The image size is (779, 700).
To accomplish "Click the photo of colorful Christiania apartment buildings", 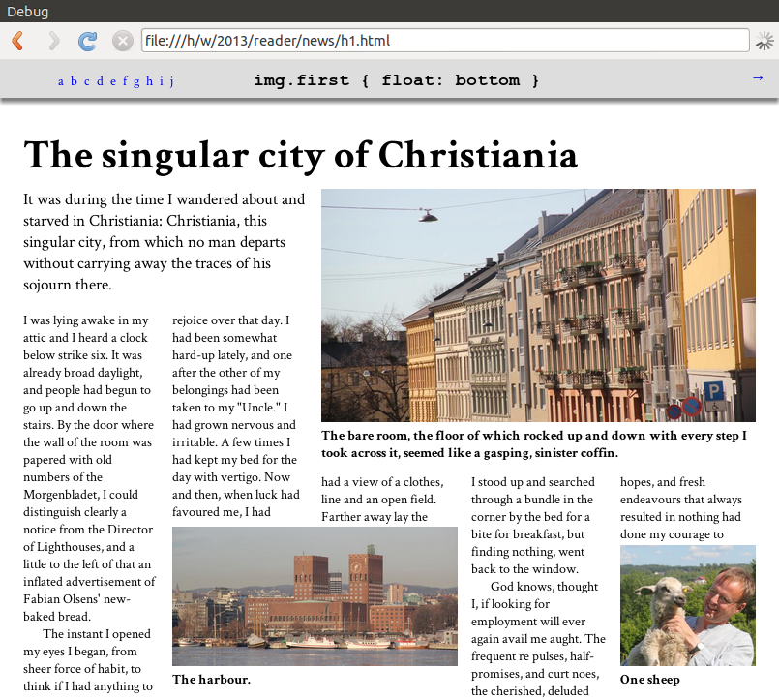I will 538,305.
